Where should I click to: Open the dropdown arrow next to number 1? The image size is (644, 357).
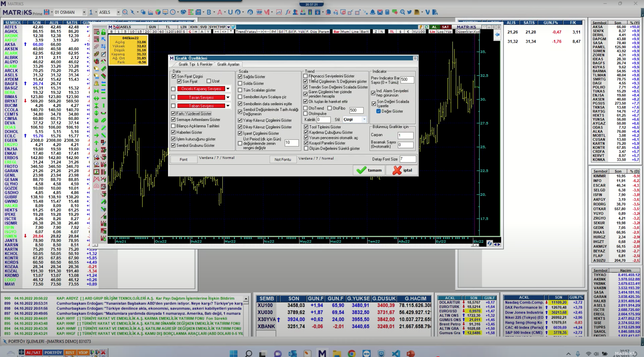(x=96, y=12)
